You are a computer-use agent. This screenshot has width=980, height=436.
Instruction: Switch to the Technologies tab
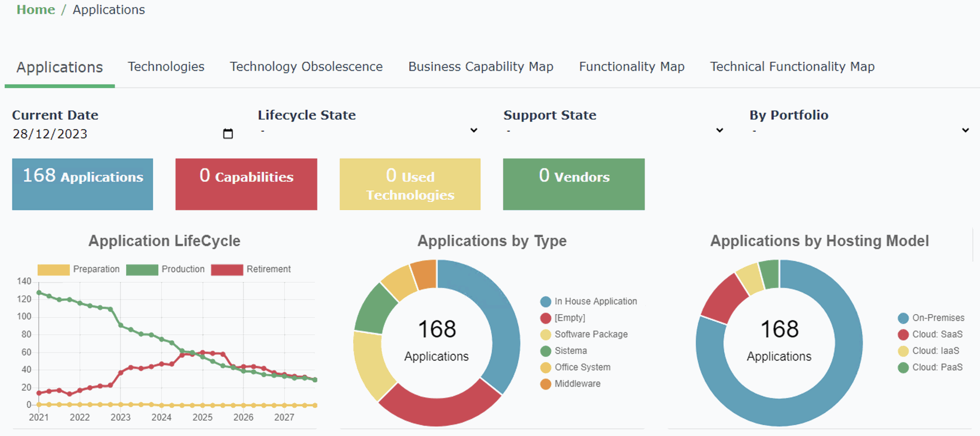coord(166,67)
